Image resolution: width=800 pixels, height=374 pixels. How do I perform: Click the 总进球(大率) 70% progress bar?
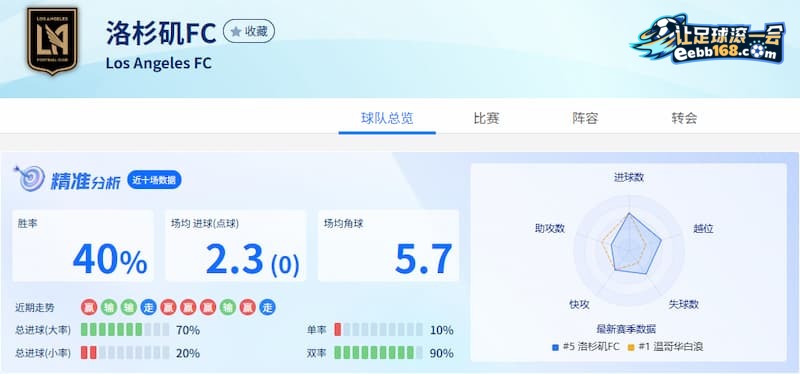125,330
